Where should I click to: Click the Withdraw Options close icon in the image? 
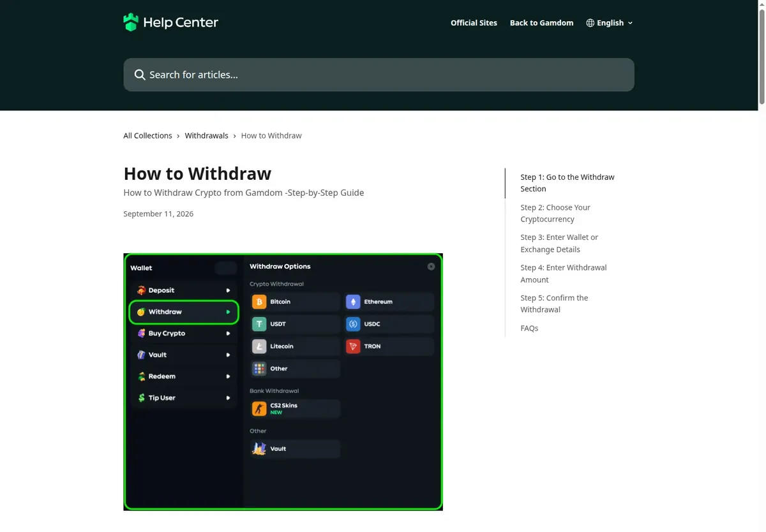[x=432, y=267]
